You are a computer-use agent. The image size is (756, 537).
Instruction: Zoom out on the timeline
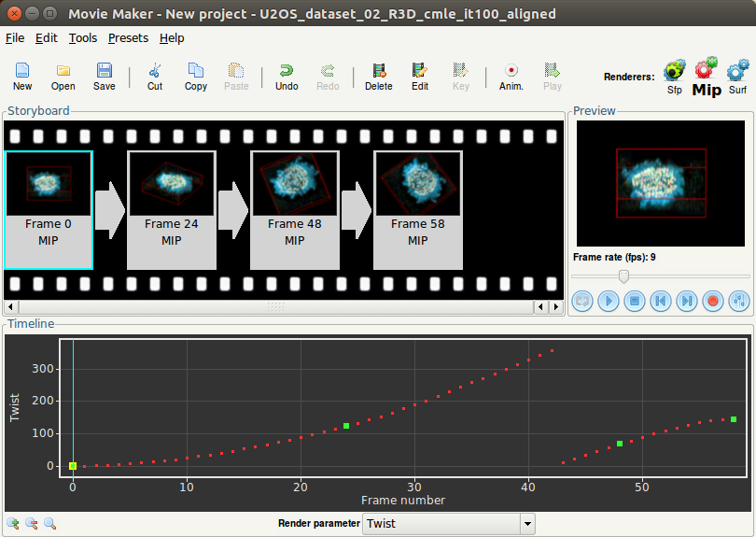pos(31,524)
